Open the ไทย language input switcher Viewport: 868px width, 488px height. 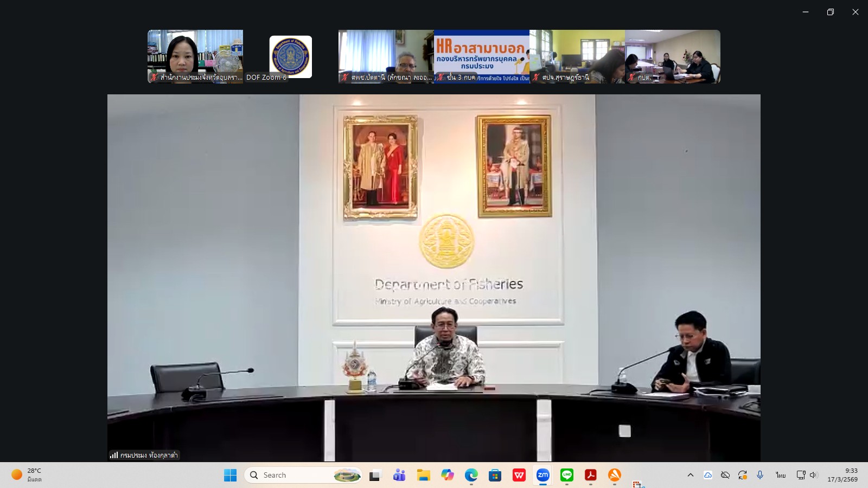click(781, 475)
